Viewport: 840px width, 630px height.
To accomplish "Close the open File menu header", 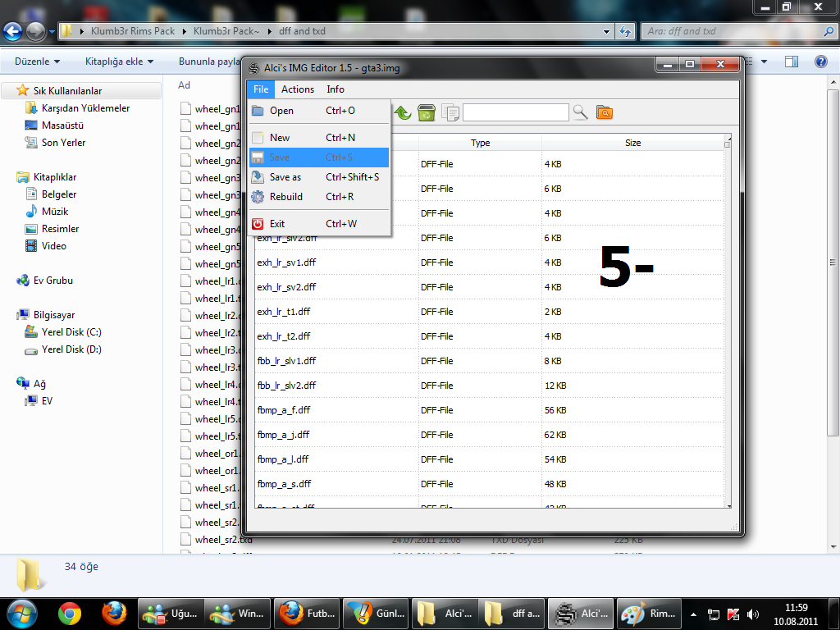I will [x=261, y=89].
